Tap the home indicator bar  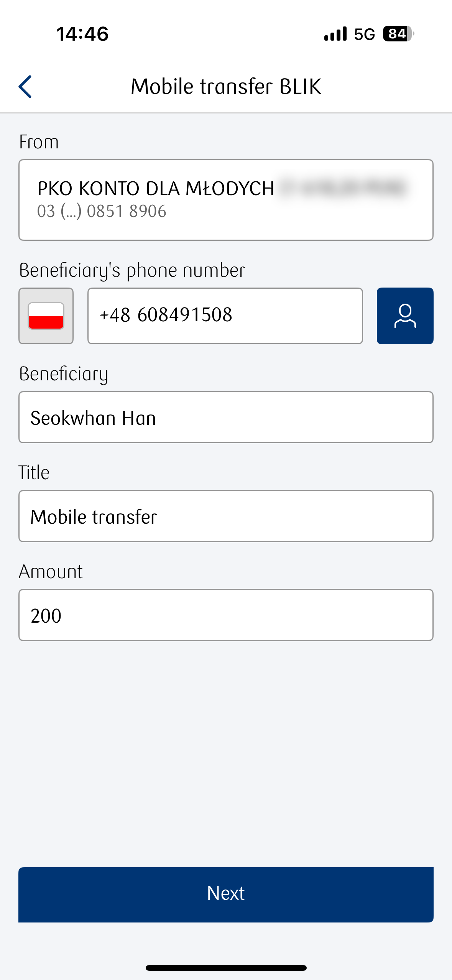(226, 968)
